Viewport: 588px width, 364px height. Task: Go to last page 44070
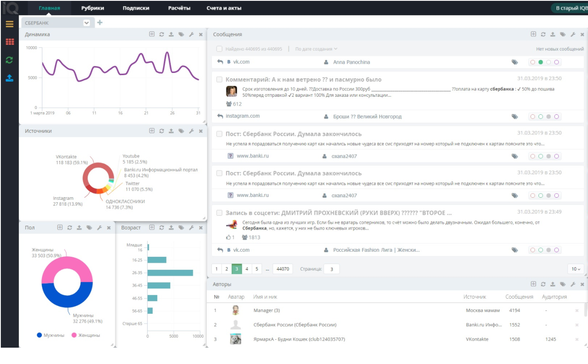click(283, 269)
